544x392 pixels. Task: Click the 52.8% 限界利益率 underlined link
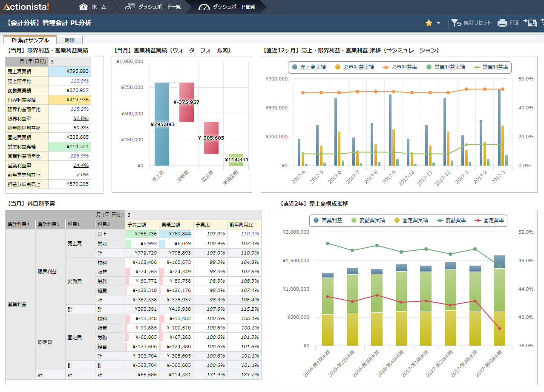point(81,118)
